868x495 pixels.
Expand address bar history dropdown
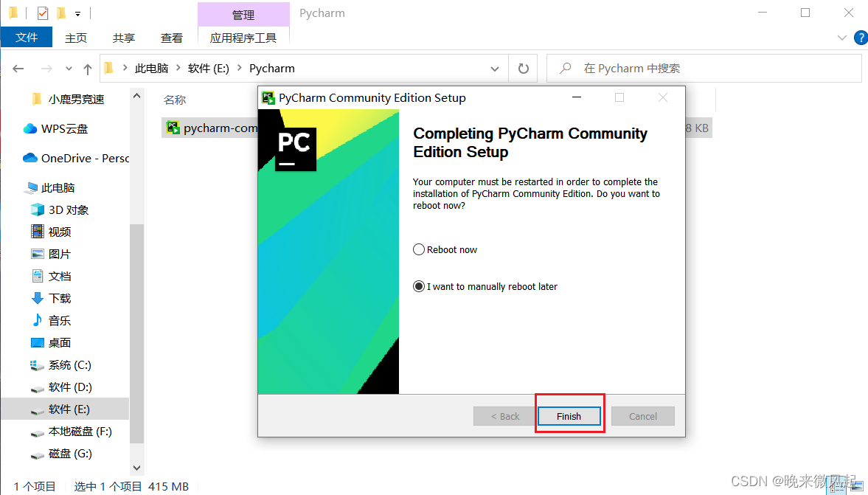click(494, 69)
